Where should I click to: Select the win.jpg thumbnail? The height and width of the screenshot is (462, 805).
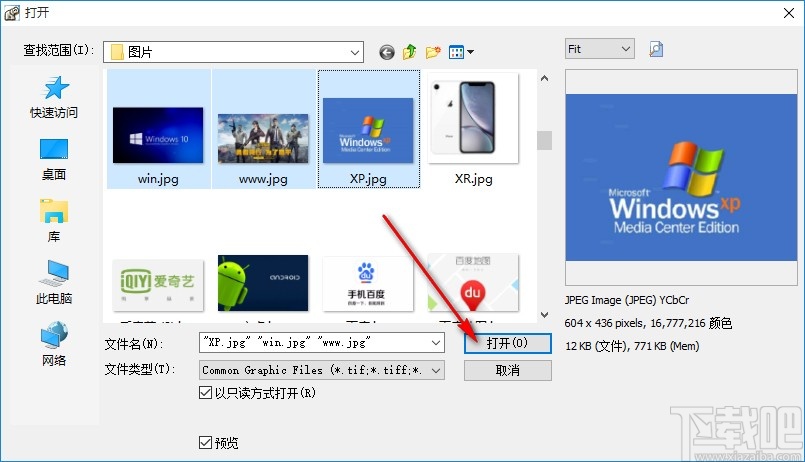tap(158, 135)
